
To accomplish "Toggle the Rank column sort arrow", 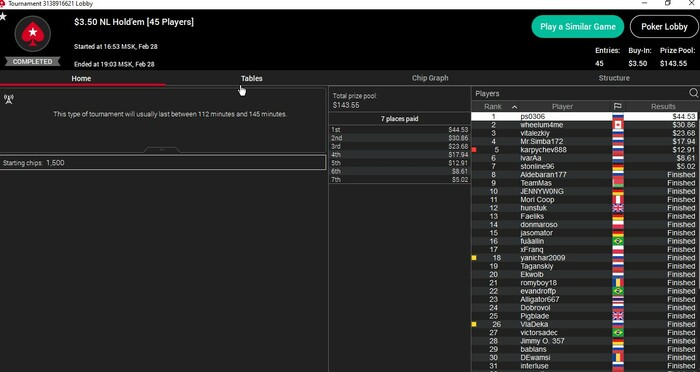I will click(514, 107).
